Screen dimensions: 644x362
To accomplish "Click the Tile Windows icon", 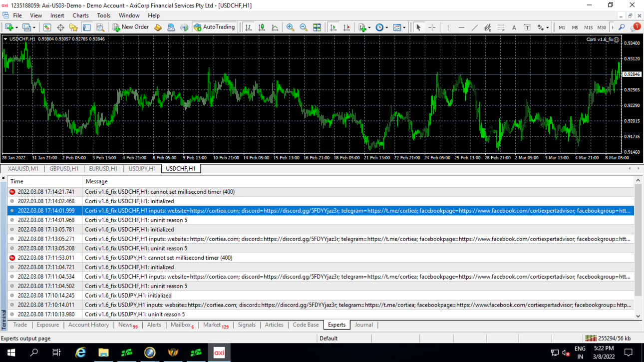I will (317, 27).
